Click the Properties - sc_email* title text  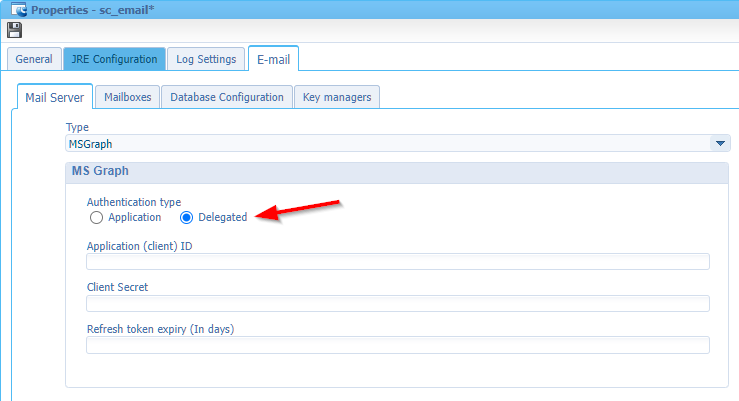[x=93, y=10]
